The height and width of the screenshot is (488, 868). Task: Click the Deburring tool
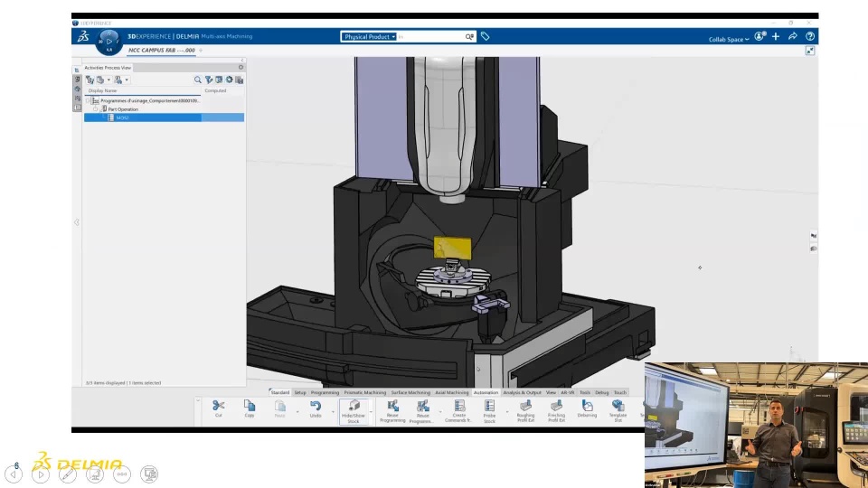pos(587,408)
